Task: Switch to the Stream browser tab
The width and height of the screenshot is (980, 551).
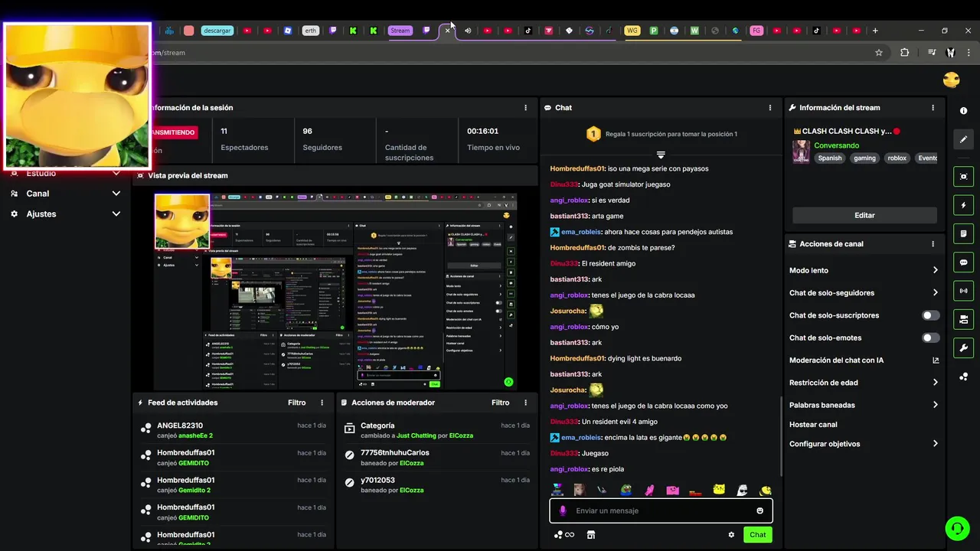Action: tap(400, 31)
